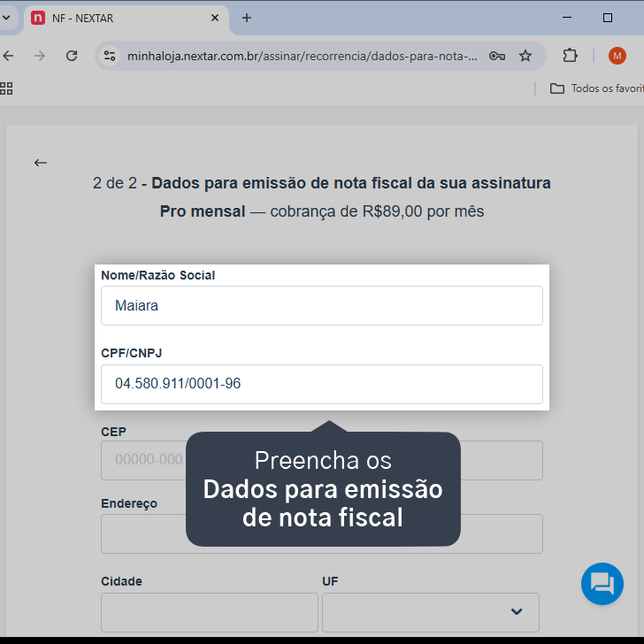Go back using the page's left arrow
The width and height of the screenshot is (644, 644).
point(41,163)
